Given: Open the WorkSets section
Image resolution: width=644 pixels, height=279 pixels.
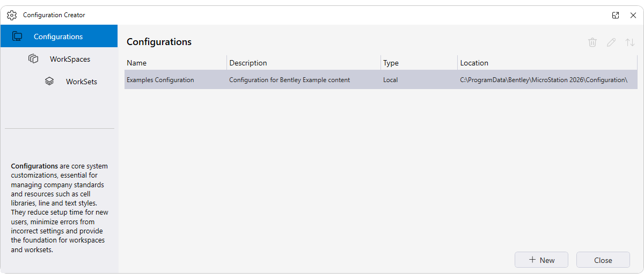Looking at the screenshot, I should point(82,82).
